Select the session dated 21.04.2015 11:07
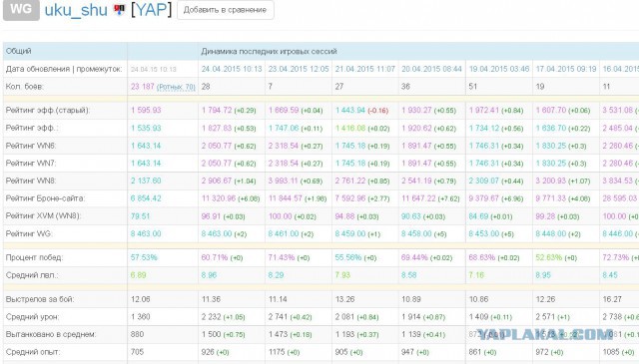The height and width of the screenshot is (364, 639). pos(365,69)
